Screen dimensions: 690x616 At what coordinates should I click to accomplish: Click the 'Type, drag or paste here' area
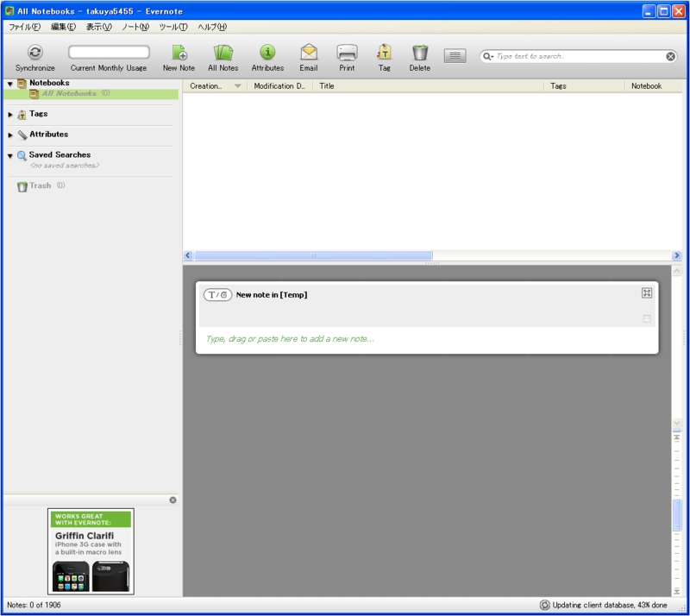point(290,338)
